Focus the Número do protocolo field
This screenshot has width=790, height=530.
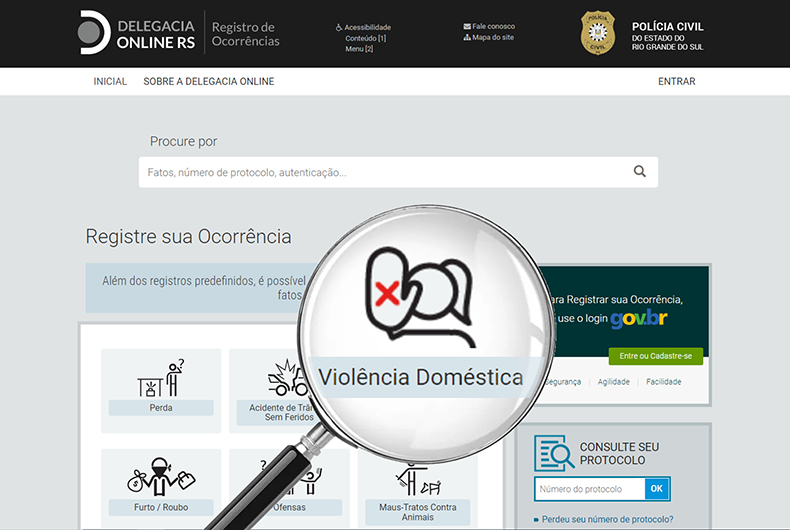(590, 489)
